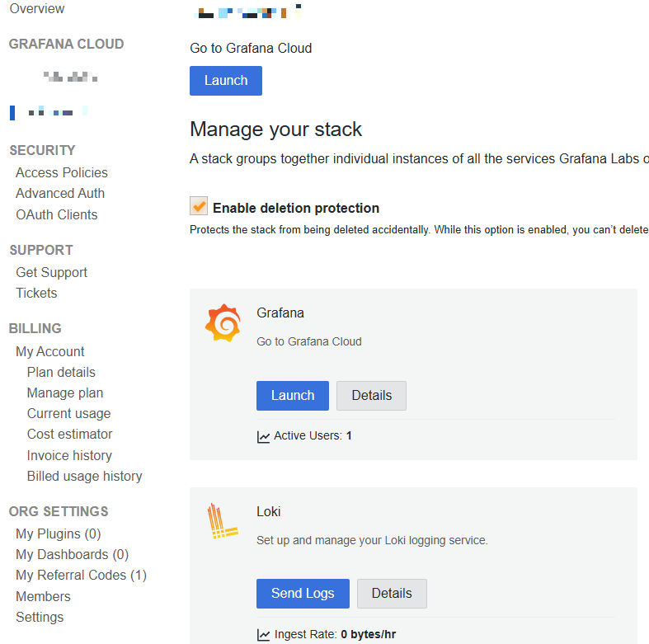Open Billed usage history
The height and width of the screenshot is (644, 649).
(84, 477)
